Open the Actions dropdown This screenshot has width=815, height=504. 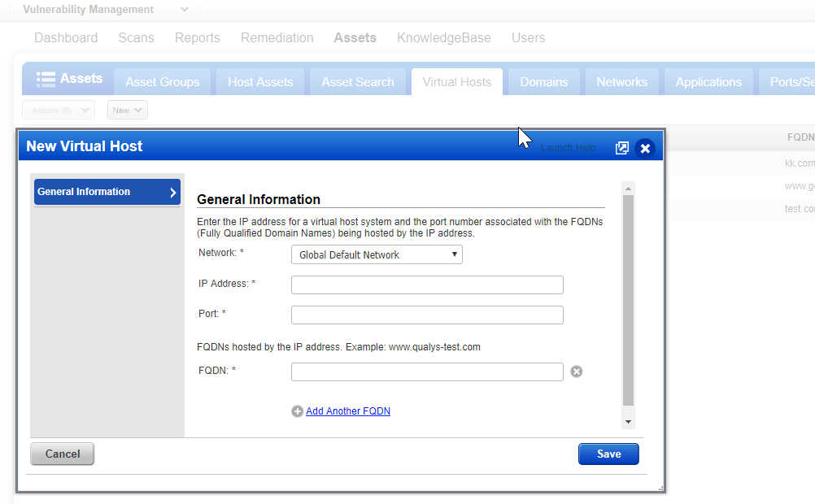(58, 109)
